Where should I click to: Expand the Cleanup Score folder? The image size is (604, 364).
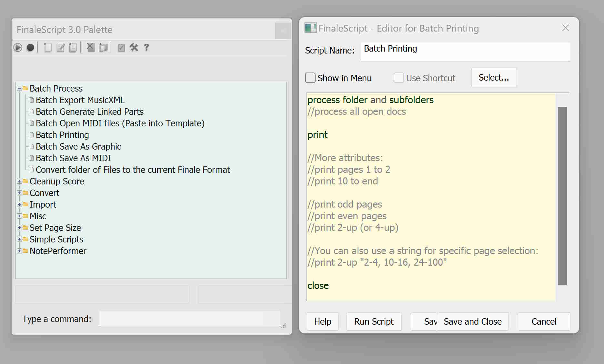pos(19,181)
